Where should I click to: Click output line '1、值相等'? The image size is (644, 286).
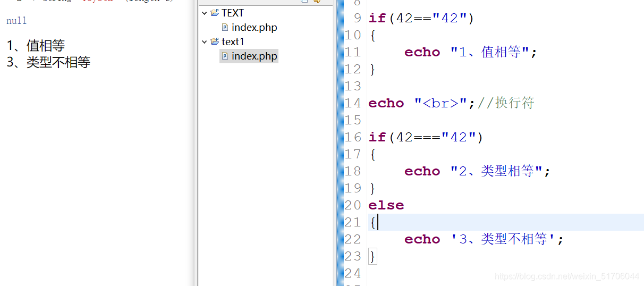(36, 46)
